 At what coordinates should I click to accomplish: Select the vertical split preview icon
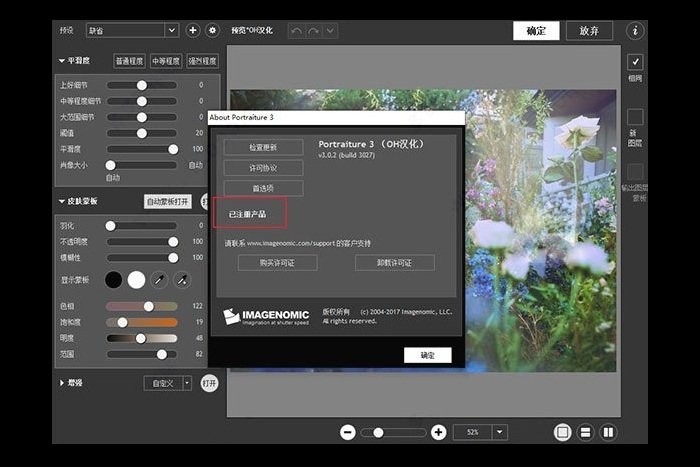point(608,432)
